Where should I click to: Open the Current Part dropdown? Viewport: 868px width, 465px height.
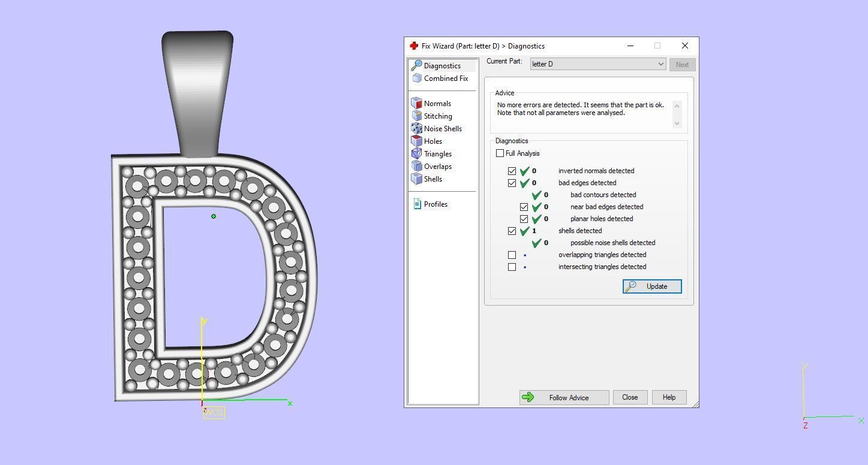598,64
